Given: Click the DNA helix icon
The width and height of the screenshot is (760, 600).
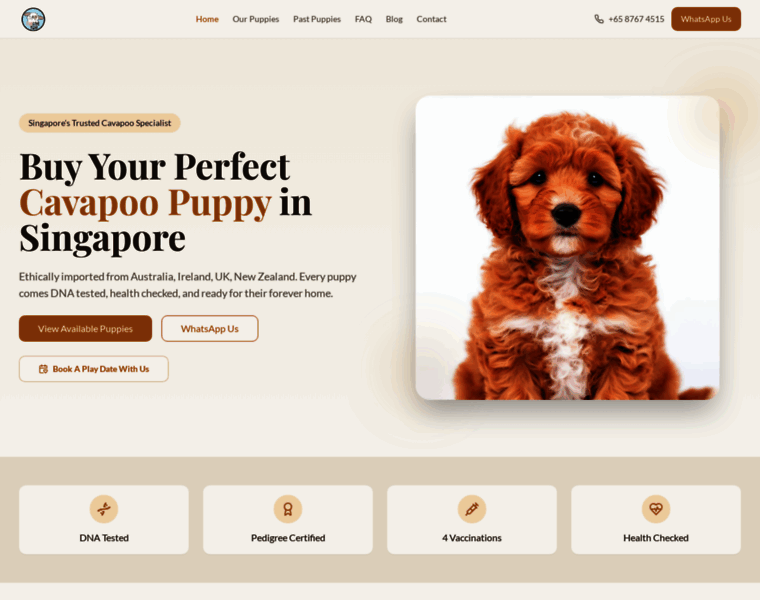Looking at the screenshot, I should (x=104, y=509).
